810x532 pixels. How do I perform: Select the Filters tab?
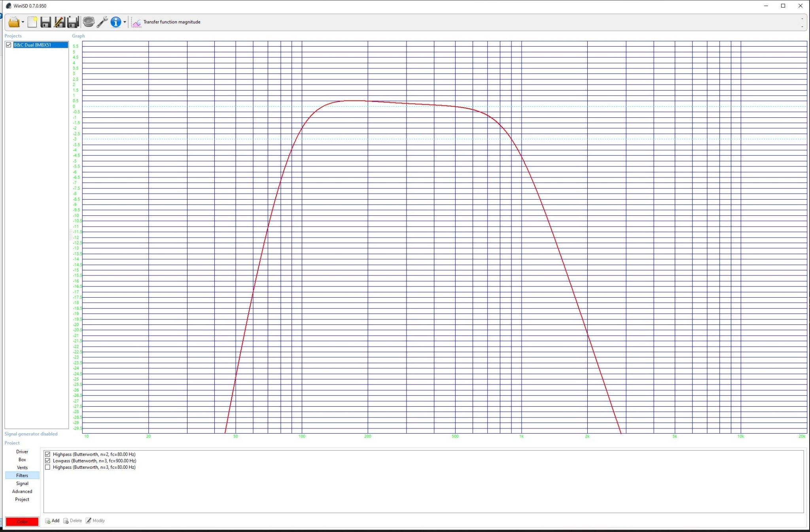click(22, 475)
